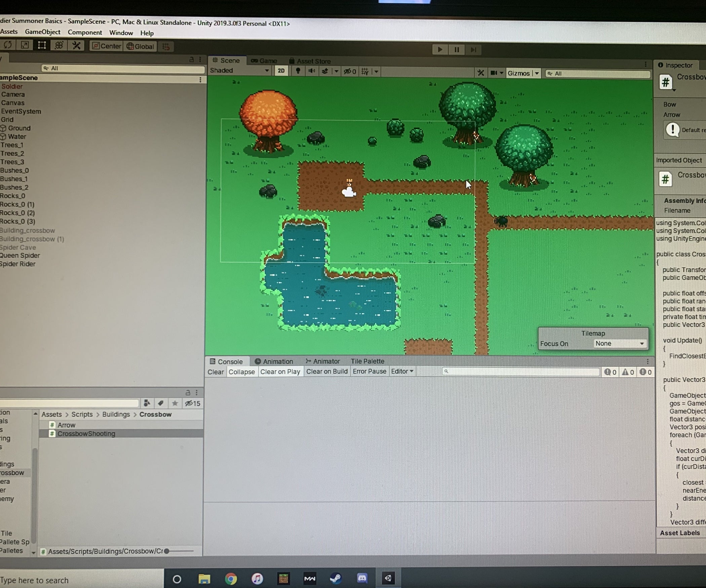Select the CrossbowShooting script in Project panel
This screenshot has height=588, width=706.
click(x=86, y=433)
